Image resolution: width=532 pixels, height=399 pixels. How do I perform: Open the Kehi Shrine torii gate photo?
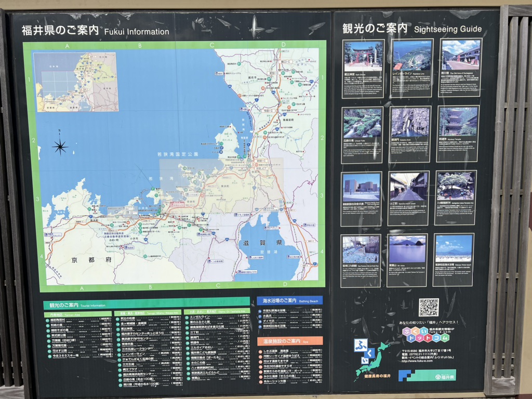[363, 56]
